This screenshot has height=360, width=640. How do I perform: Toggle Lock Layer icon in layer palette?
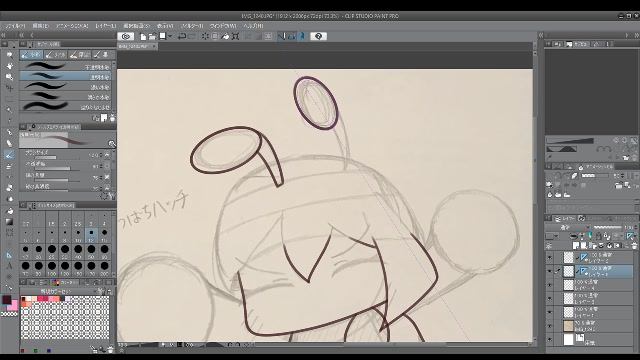[598, 236]
